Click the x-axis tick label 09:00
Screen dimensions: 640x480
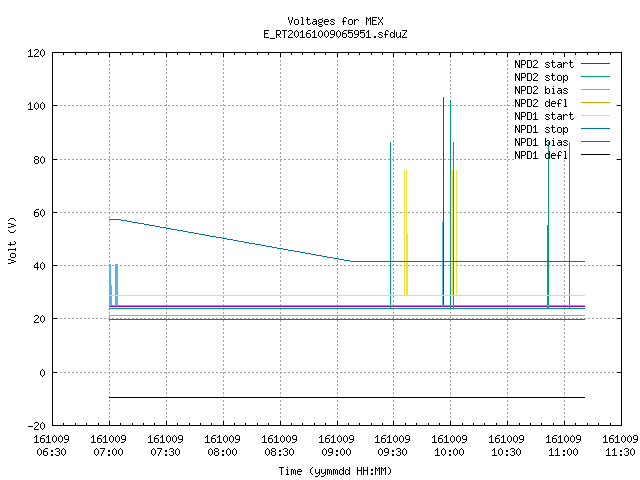336,452
